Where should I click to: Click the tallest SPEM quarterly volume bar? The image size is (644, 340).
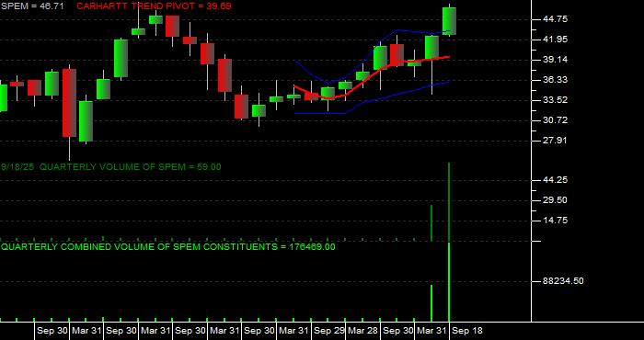tap(449, 202)
